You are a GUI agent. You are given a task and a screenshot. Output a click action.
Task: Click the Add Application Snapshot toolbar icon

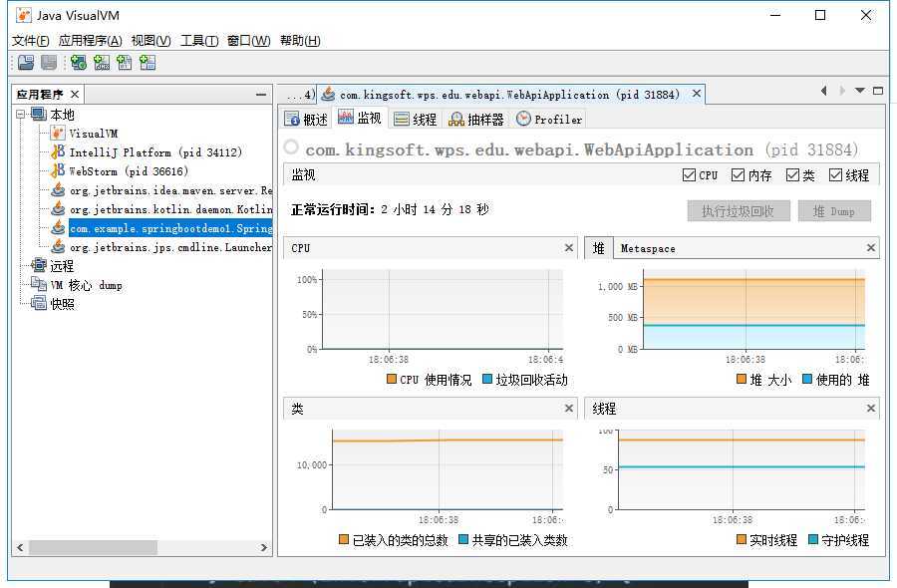(x=148, y=63)
